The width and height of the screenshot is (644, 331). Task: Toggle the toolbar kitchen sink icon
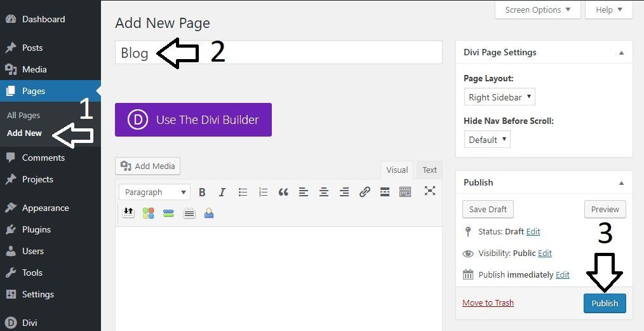(x=405, y=192)
